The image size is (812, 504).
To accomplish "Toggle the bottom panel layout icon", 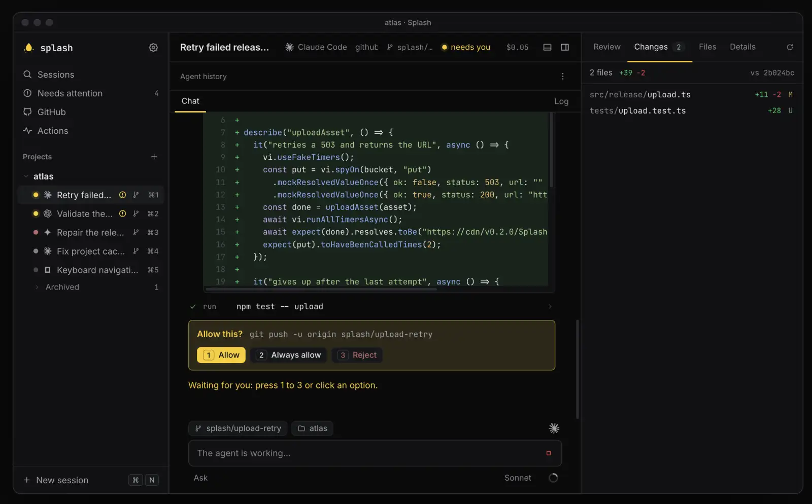I will (547, 47).
